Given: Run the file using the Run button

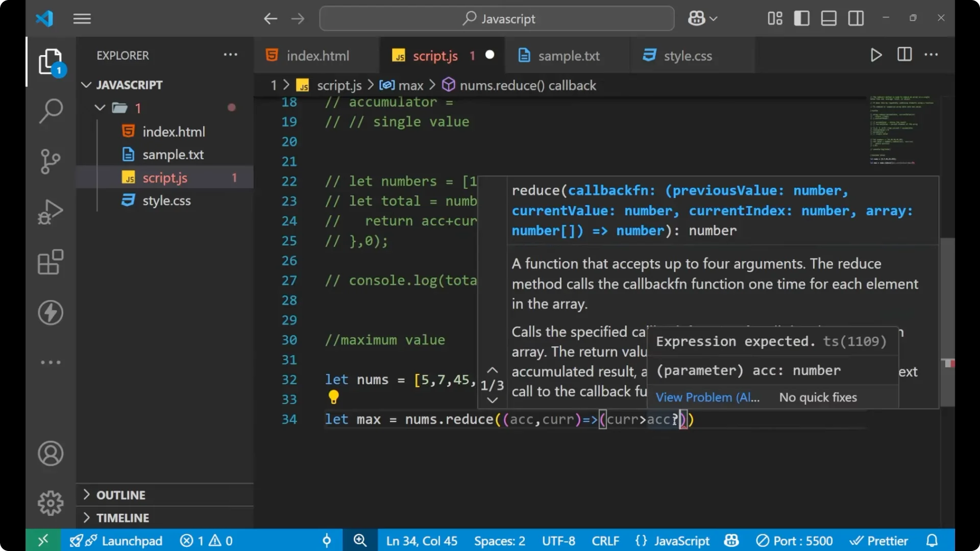Looking at the screenshot, I should [x=876, y=55].
